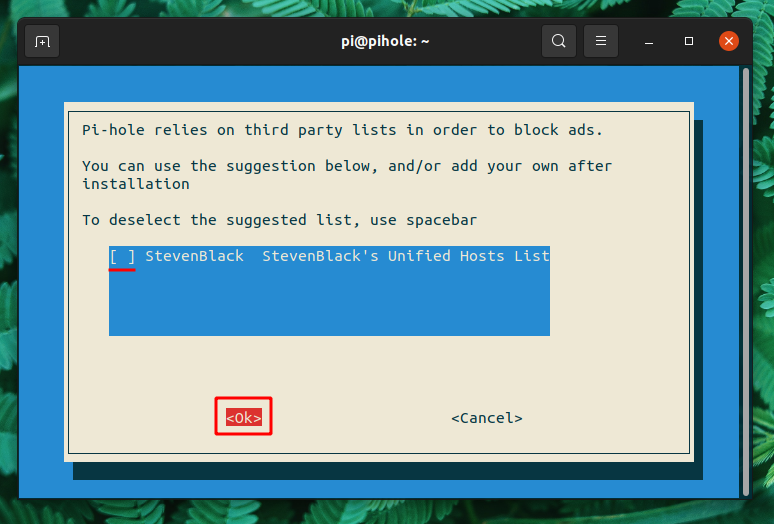Open the terminal search
The width and height of the screenshot is (774, 524).
558,41
